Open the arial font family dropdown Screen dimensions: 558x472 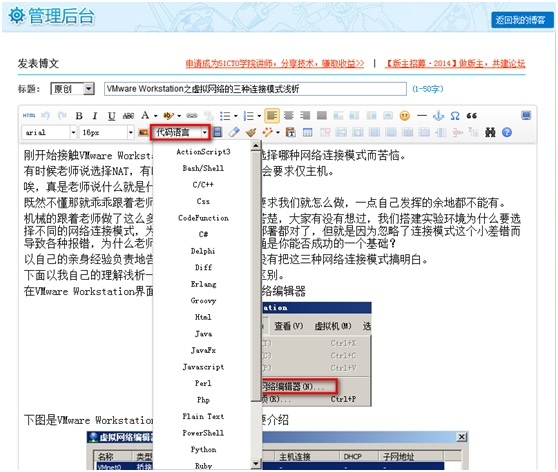[49, 132]
